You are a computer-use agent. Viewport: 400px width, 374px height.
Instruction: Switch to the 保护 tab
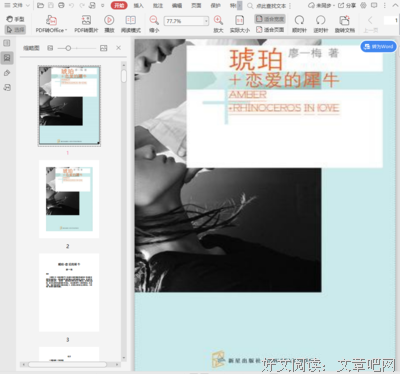215,5
